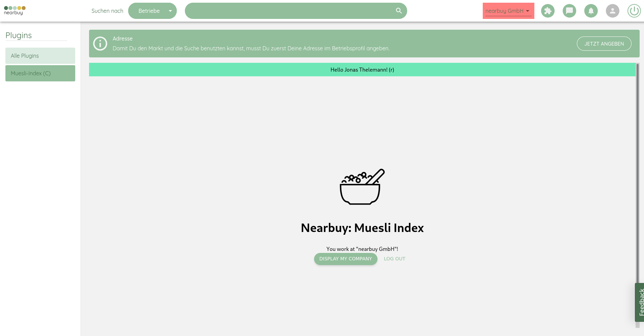Click the LOG OUT link

click(394, 259)
